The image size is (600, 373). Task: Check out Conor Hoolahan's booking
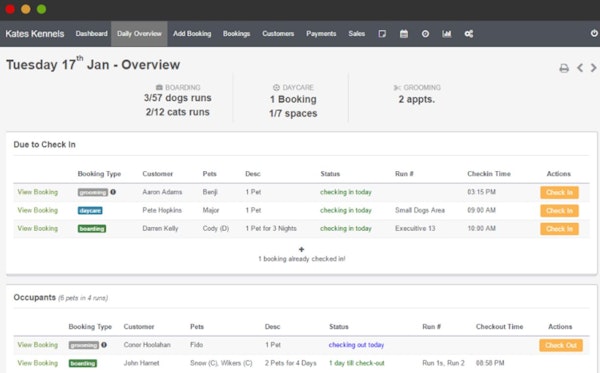tap(561, 345)
